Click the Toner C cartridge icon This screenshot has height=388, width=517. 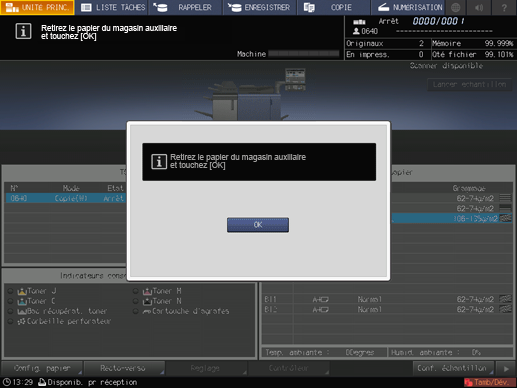click(22, 301)
